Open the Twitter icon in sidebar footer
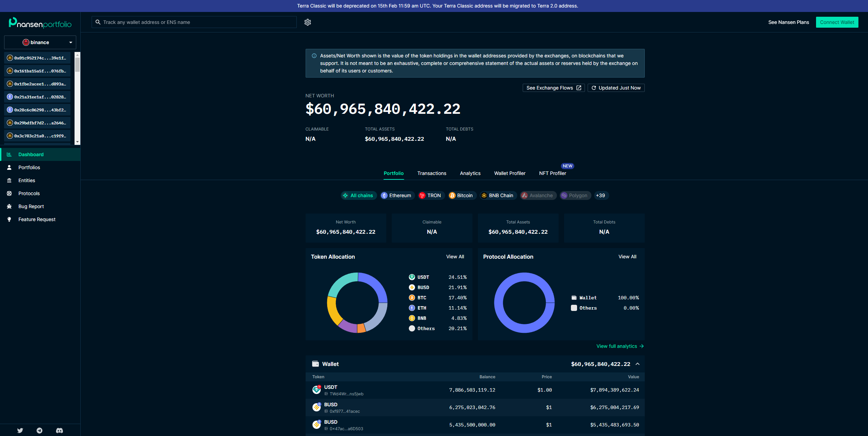 pos(20,431)
